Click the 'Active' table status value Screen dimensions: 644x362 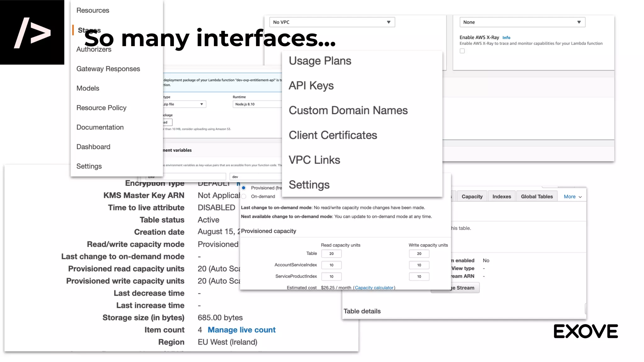tap(208, 220)
